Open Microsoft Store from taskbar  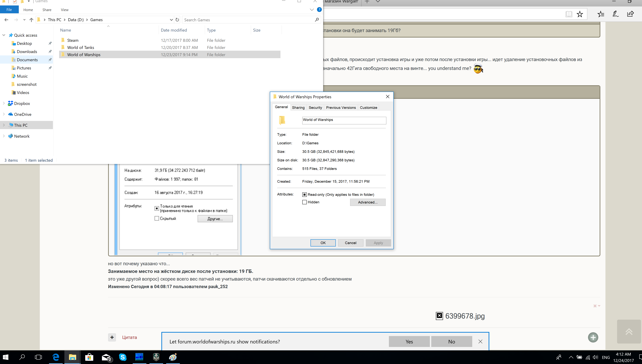click(x=89, y=357)
